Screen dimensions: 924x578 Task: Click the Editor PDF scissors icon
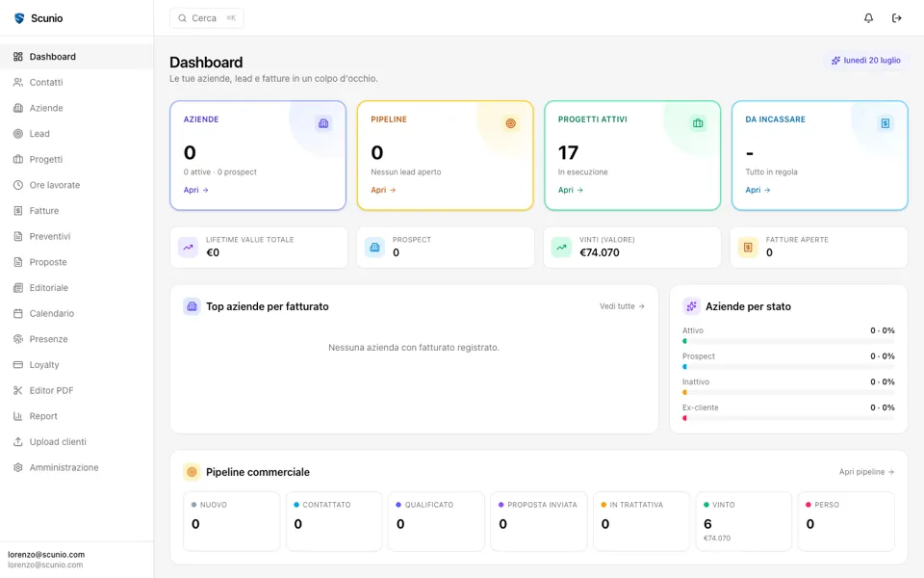click(x=18, y=390)
